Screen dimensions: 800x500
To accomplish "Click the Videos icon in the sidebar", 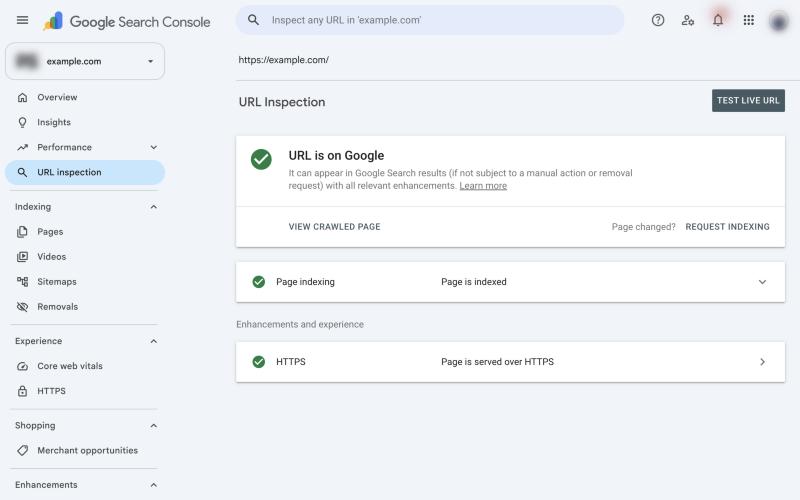I will [22, 257].
